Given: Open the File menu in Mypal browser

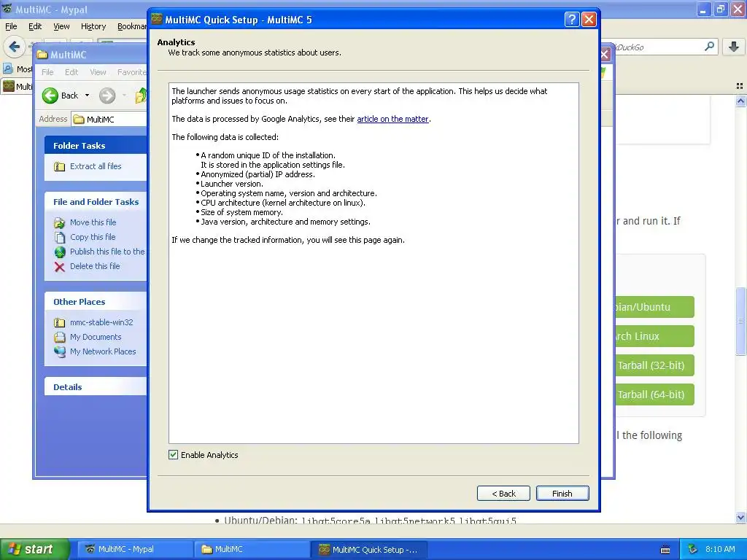Looking at the screenshot, I should [x=11, y=26].
